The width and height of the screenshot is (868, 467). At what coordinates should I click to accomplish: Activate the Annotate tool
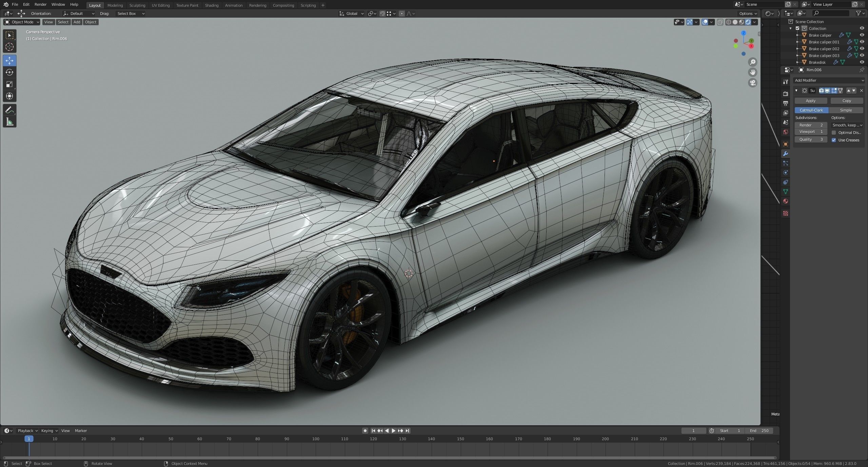9,110
